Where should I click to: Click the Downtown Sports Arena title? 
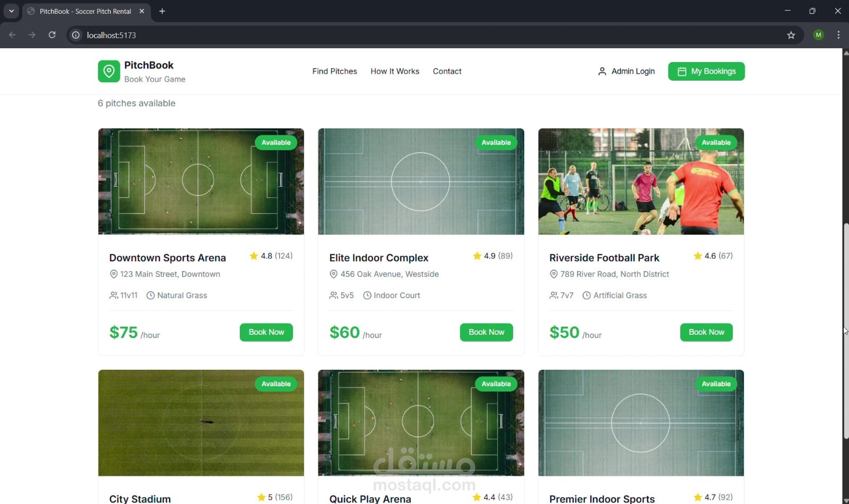168,258
